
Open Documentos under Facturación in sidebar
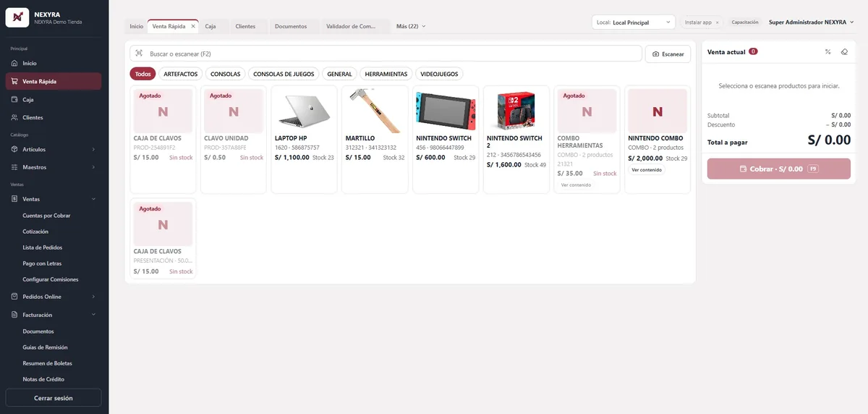click(38, 331)
